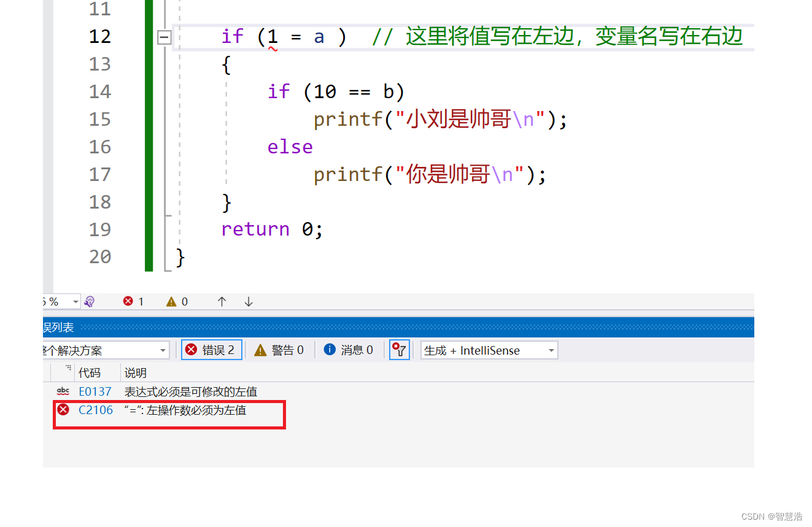Screen dimensions: 812x527
Task: Click the abc IntelliSense icon beside E0137
Action: (63, 391)
